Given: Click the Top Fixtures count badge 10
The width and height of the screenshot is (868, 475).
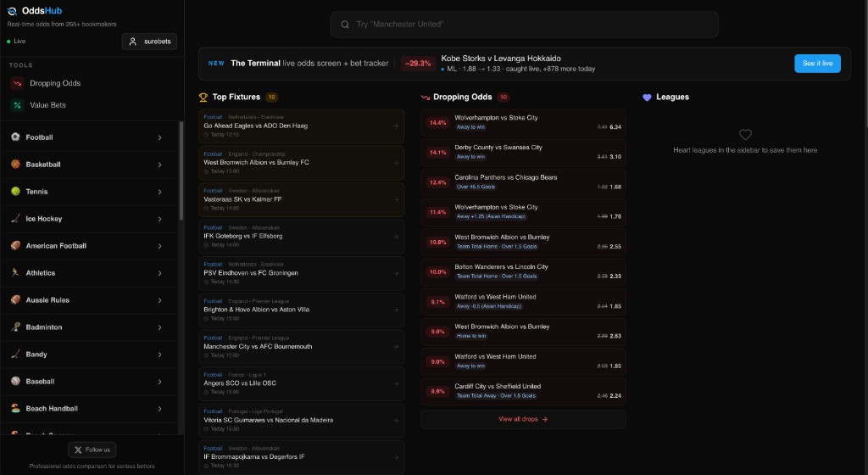Looking at the screenshot, I should tap(271, 98).
